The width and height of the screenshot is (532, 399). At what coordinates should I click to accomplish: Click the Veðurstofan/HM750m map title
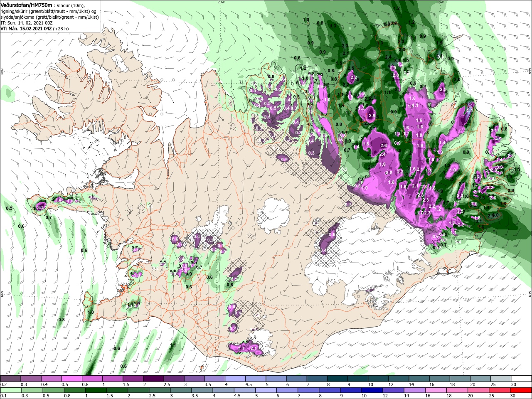[x=26, y=5]
